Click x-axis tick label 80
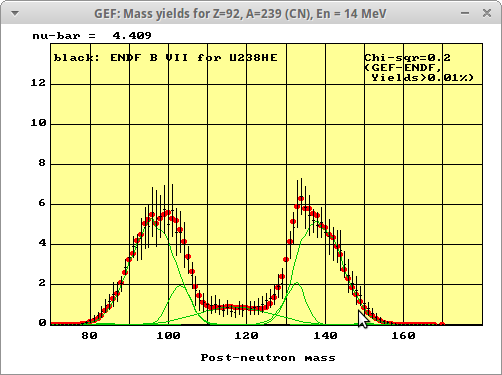This screenshot has width=502, height=375. coord(89,335)
